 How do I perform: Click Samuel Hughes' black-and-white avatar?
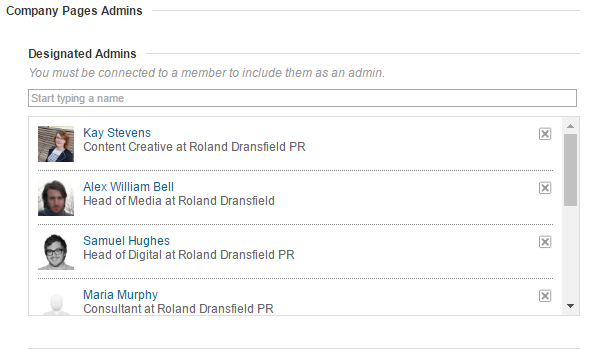pyautogui.click(x=56, y=252)
